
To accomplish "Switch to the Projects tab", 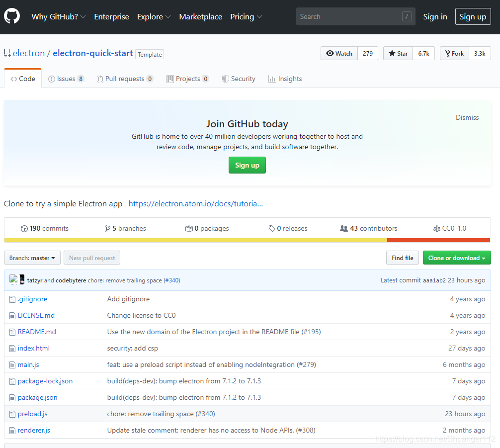I will (x=188, y=79).
